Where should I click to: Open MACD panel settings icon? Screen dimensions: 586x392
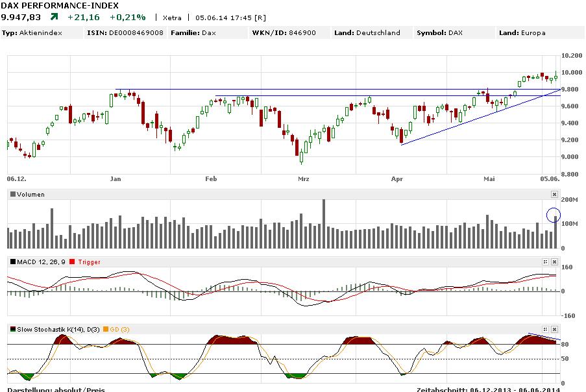pos(545,262)
